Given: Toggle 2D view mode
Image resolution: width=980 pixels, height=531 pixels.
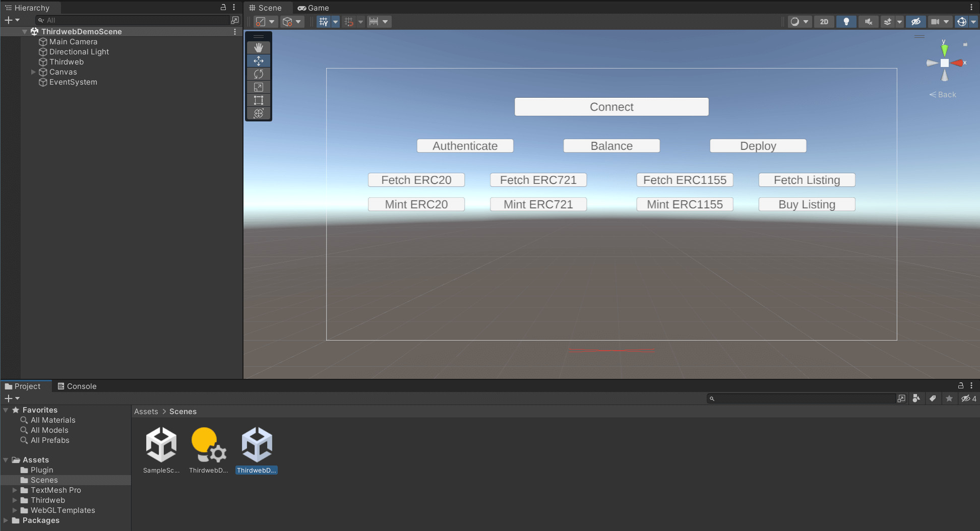Looking at the screenshot, I should (824, 22).
